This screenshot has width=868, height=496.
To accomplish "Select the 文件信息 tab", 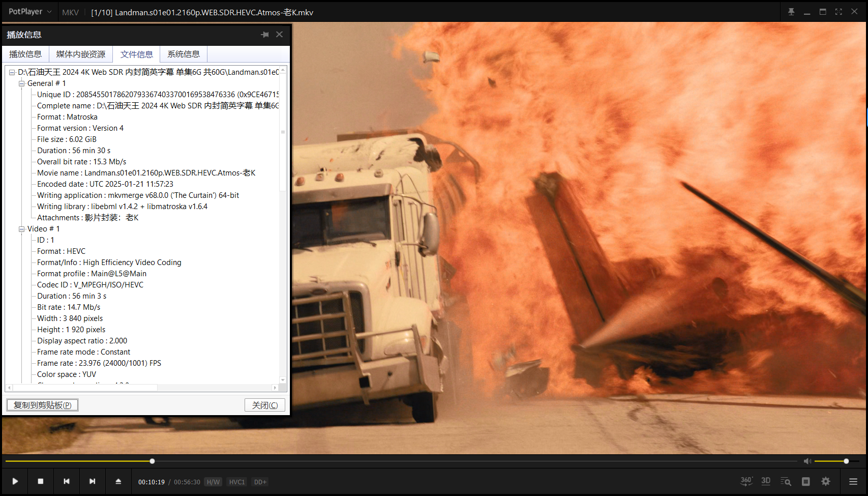I will click(x=136, y=54).
